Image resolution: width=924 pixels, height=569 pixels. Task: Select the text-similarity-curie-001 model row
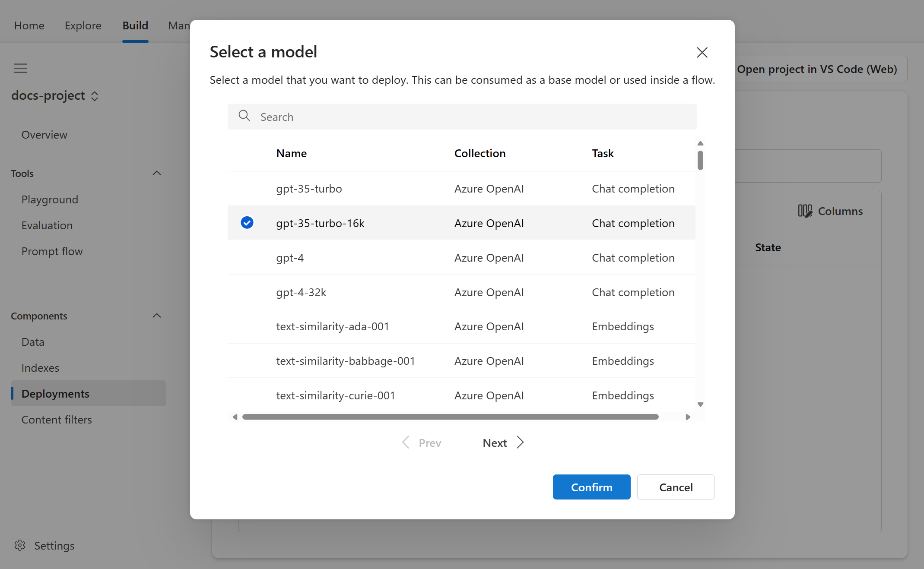(461, 395)
